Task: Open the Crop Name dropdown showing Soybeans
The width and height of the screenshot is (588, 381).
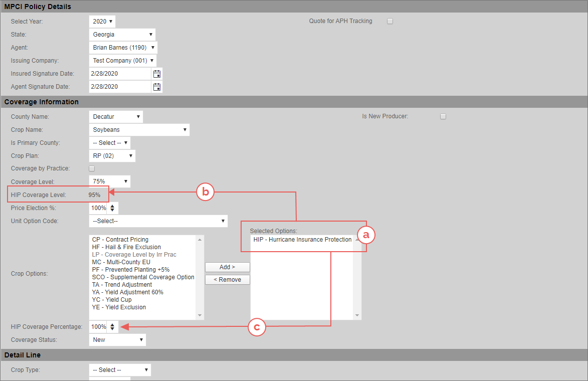Action: pos(139,130)
